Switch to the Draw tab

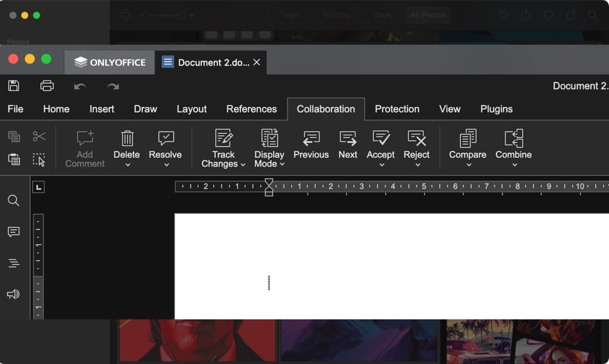(x=145, y=109)
